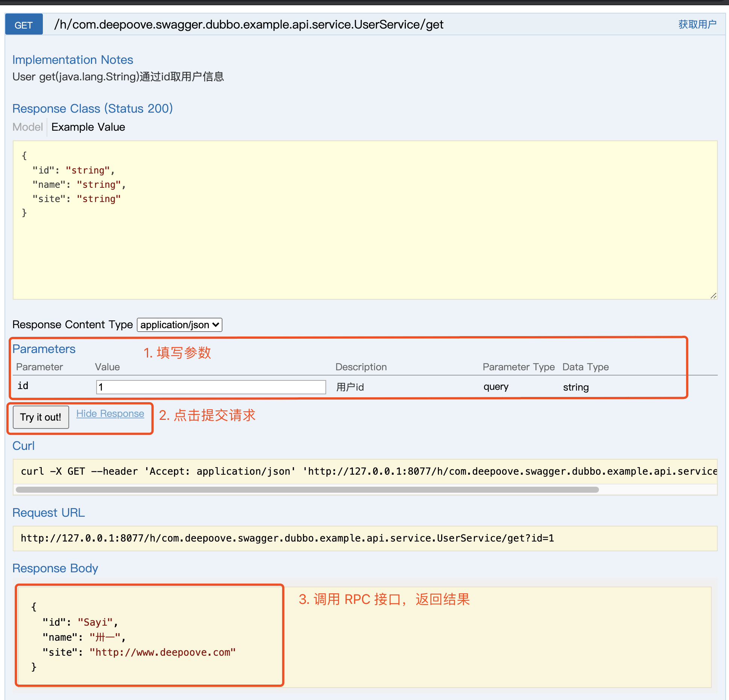Switch to the Model tab

[x=27, y=127]
